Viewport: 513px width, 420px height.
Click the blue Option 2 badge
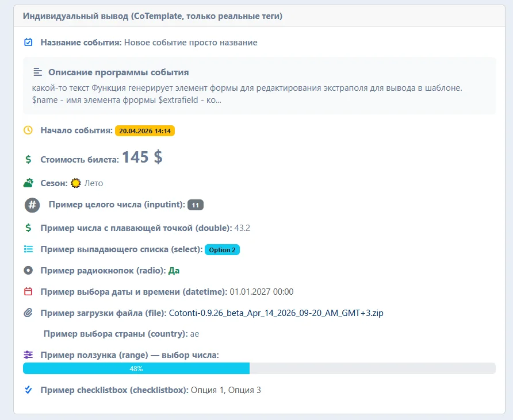coord(222,250)
